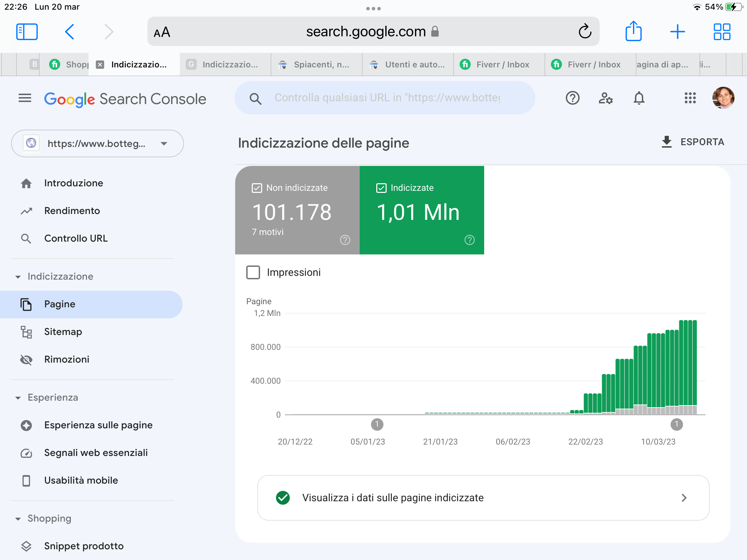Viewport: 747px width, 560px height.
Task: Show all tabs overview grid icon
Action: pos(722,32)
